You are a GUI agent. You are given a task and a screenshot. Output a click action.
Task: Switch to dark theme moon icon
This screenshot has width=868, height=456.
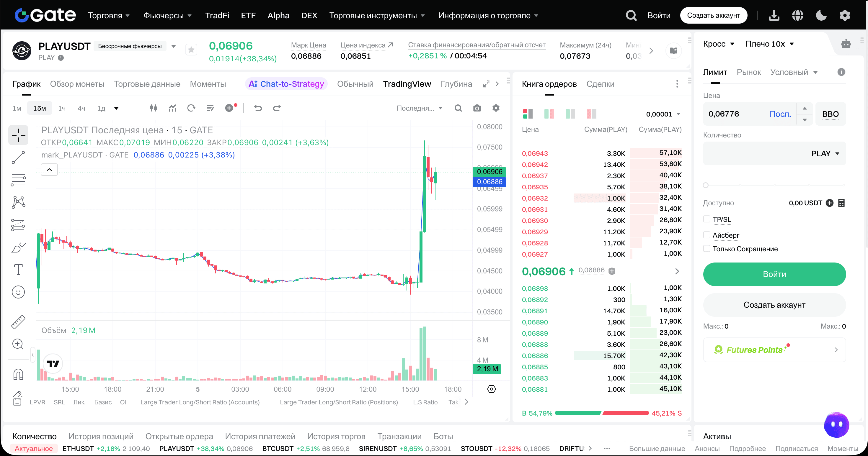[x=821, y=15]
